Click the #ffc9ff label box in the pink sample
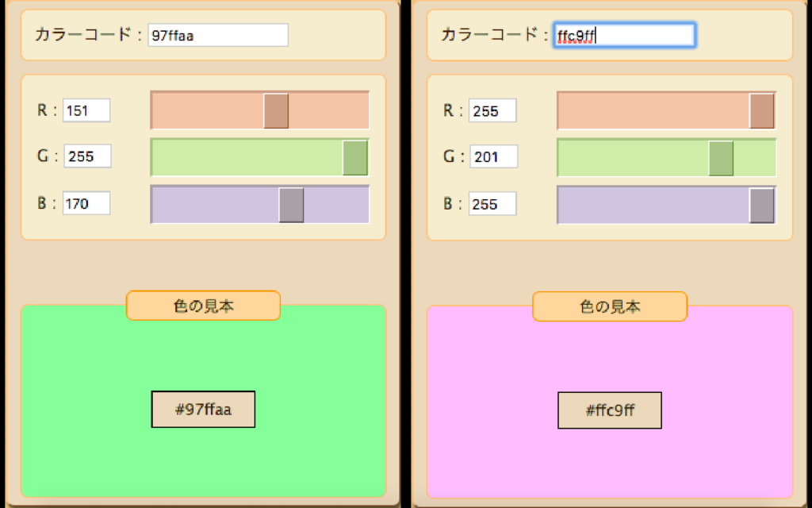 610,410
